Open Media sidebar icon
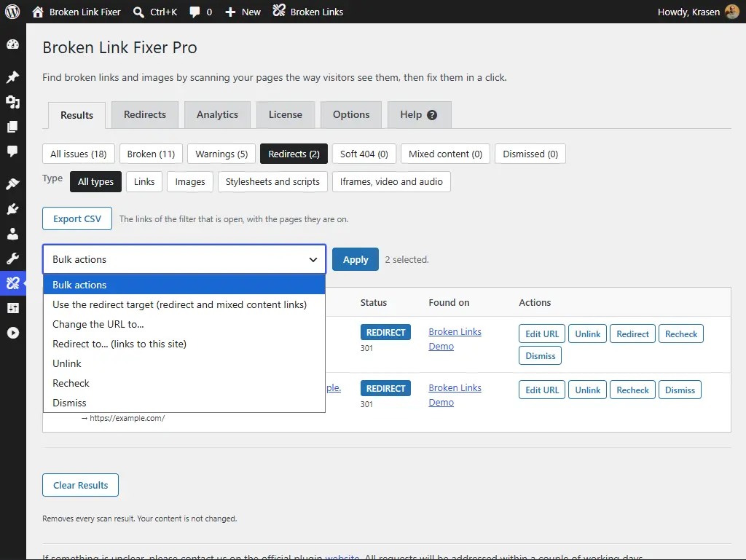746x560 pixels. 13,102
